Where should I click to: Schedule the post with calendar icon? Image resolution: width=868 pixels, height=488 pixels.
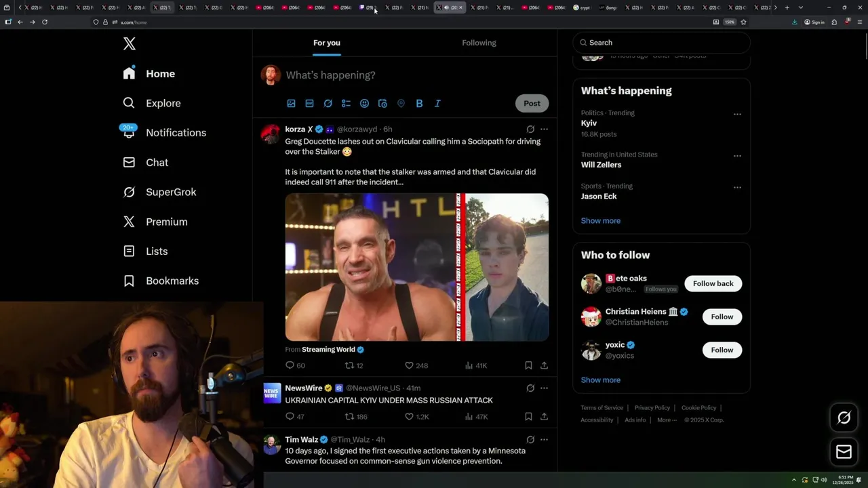tap(382, 104)
